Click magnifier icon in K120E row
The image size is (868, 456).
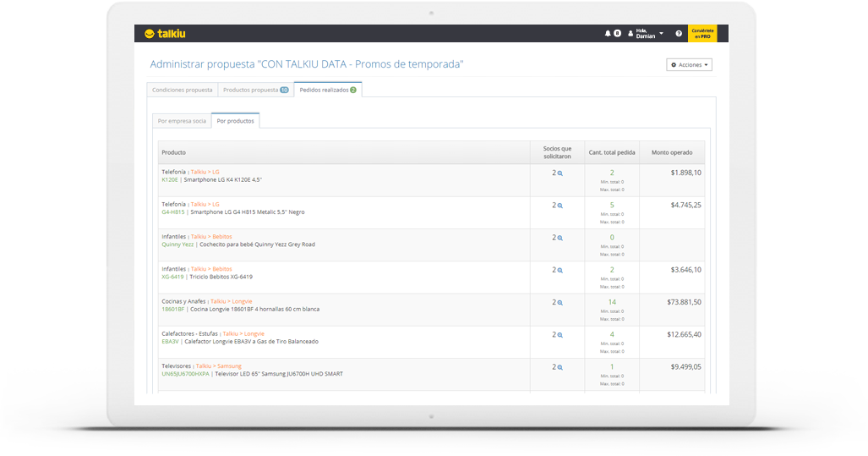[x=560, y=173]
